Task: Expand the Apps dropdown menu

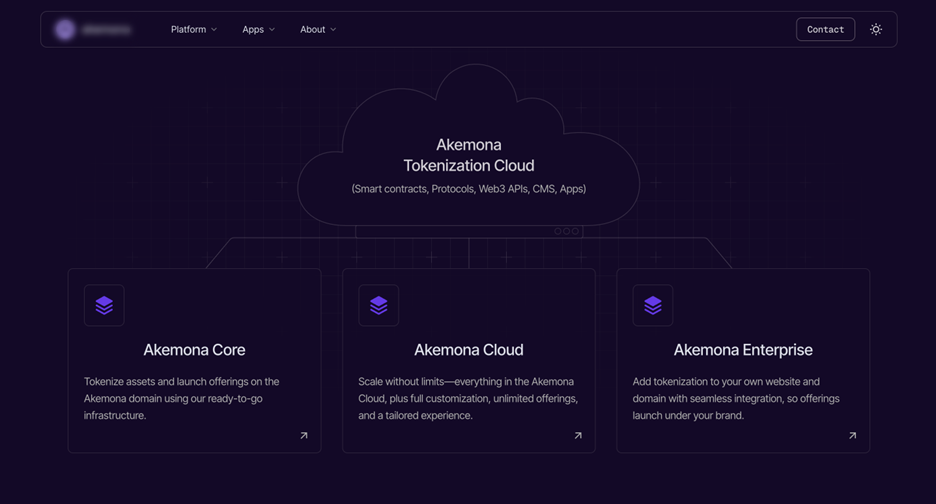Action: point(258,30)
